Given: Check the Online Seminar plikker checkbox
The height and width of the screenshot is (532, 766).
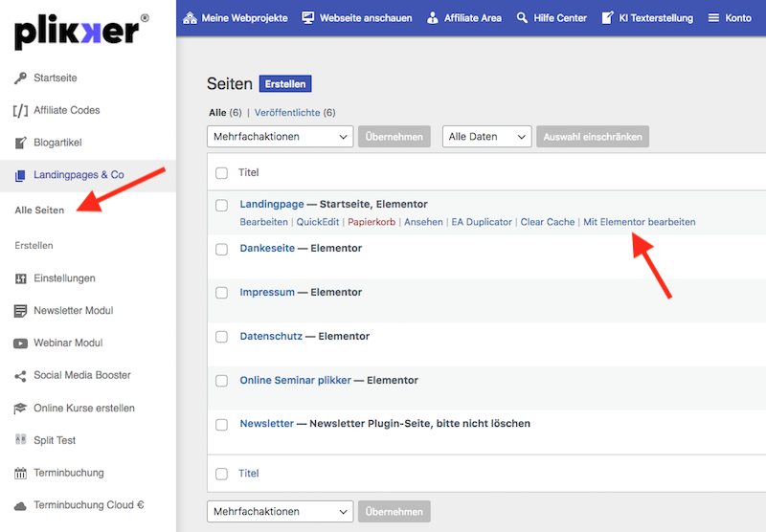Looking at the screenshot, I should tap(222, 381).
